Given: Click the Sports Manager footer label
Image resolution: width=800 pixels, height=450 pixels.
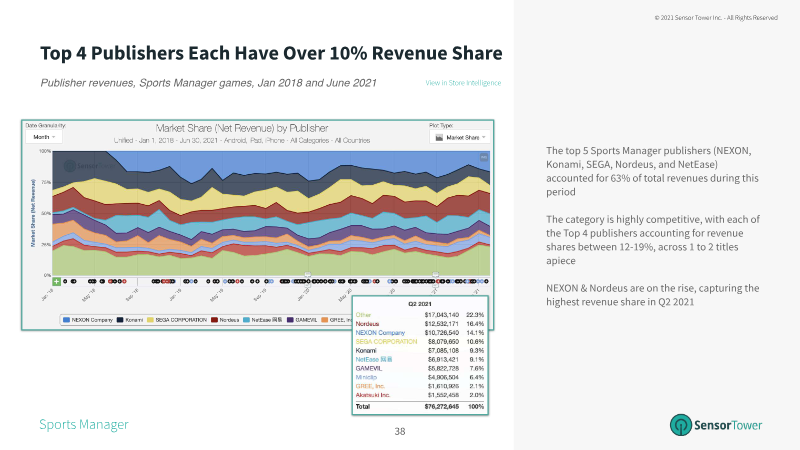Looking at the screenshot, I should [84, 424].
